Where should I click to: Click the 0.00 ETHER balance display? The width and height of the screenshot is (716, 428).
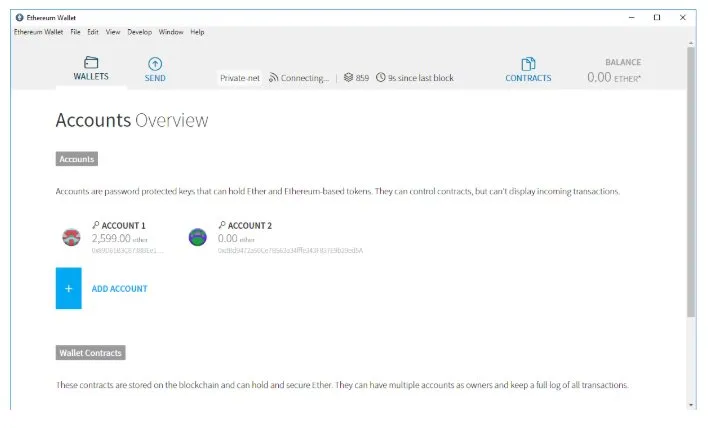tap(614, 78)
